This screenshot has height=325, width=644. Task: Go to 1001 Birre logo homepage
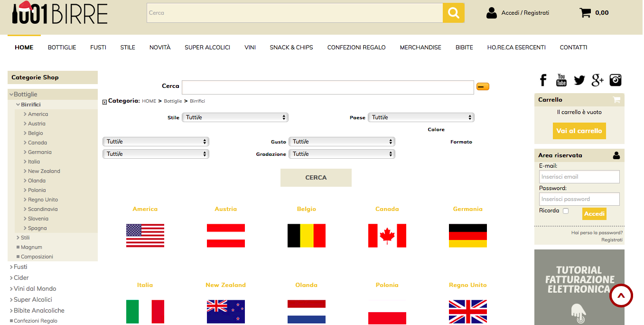point(60,13)
